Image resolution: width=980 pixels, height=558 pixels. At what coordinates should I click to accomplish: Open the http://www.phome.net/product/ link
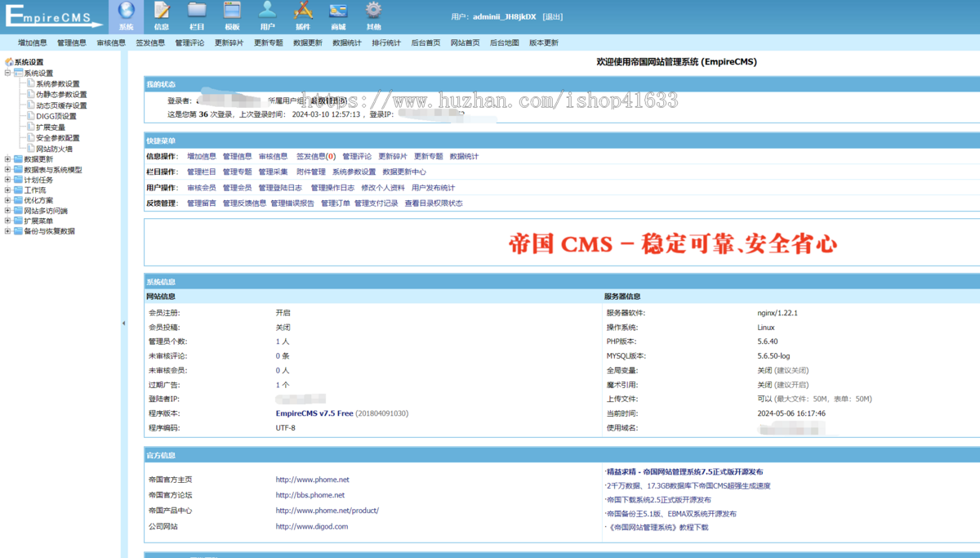click(327, 511)
